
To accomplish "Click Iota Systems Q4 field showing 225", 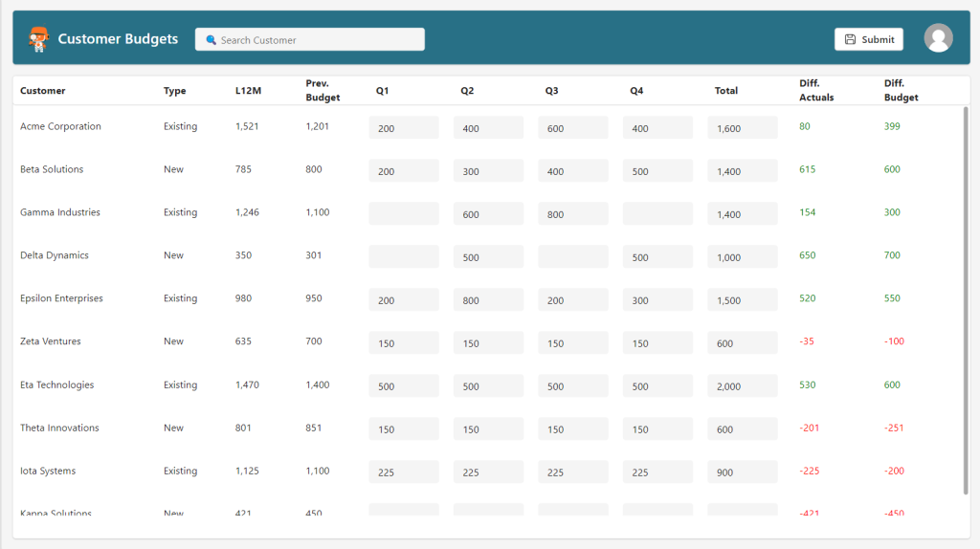I will point(657,472).
